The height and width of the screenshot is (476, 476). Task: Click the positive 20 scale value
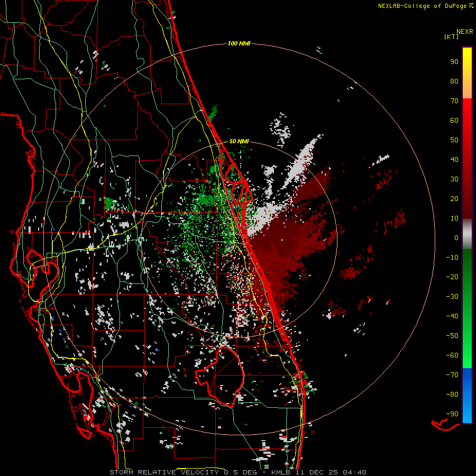pos(454,199)
